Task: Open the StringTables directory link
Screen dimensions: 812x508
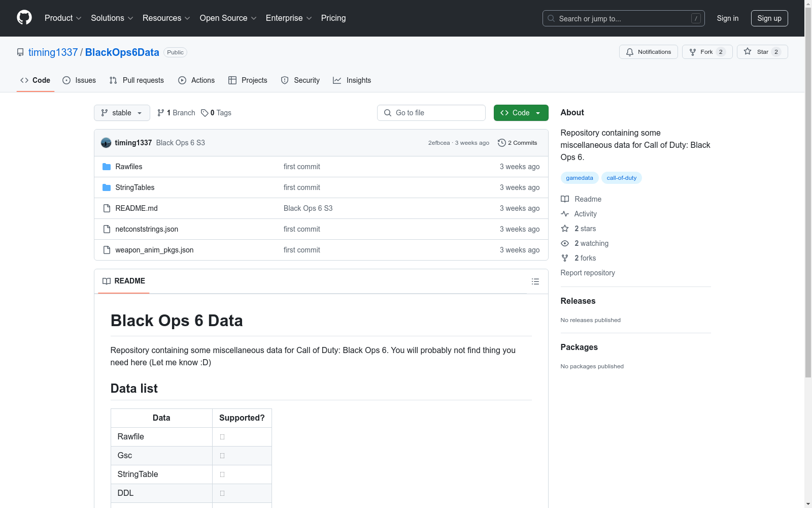Action: 135,187
